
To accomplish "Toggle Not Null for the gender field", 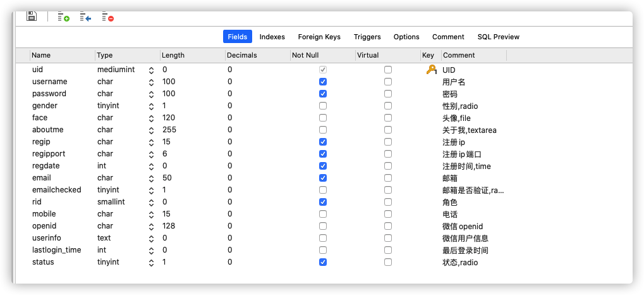I will pos(323,106).
